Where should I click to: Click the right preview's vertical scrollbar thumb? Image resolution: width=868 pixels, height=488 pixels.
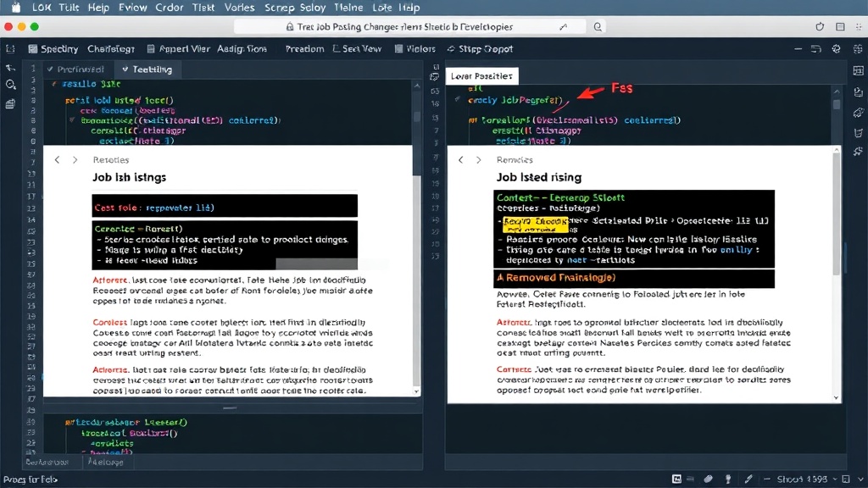[837, 214]
